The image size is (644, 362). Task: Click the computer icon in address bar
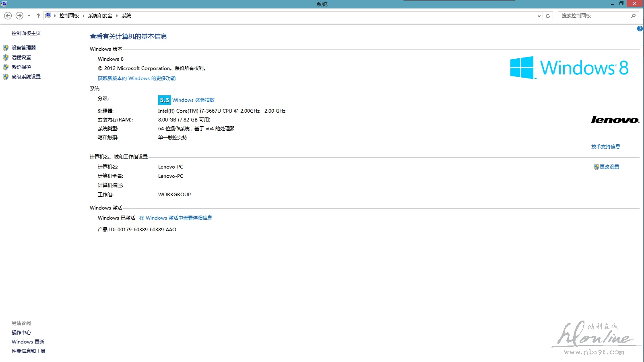coord(48,16)
